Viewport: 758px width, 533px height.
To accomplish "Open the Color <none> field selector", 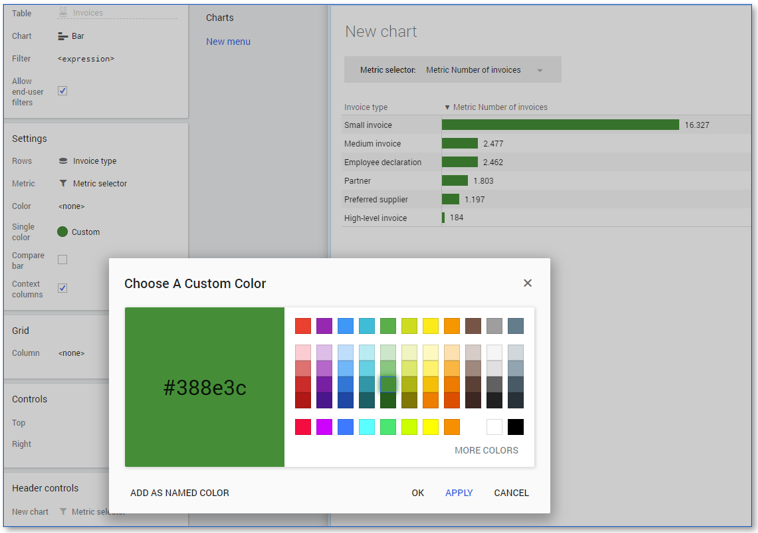I will click(71, 207).
